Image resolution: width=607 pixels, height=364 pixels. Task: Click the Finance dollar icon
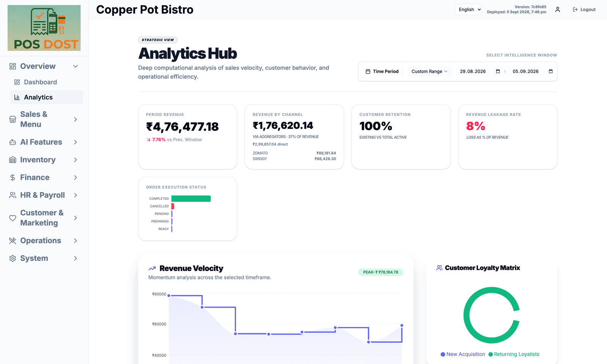tap(13, 177)
